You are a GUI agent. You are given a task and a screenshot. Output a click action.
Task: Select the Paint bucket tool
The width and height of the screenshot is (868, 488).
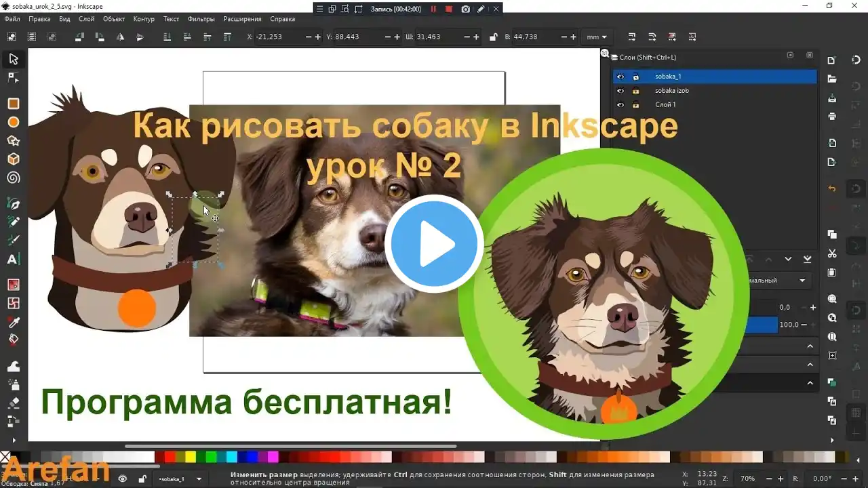point(13,340)
